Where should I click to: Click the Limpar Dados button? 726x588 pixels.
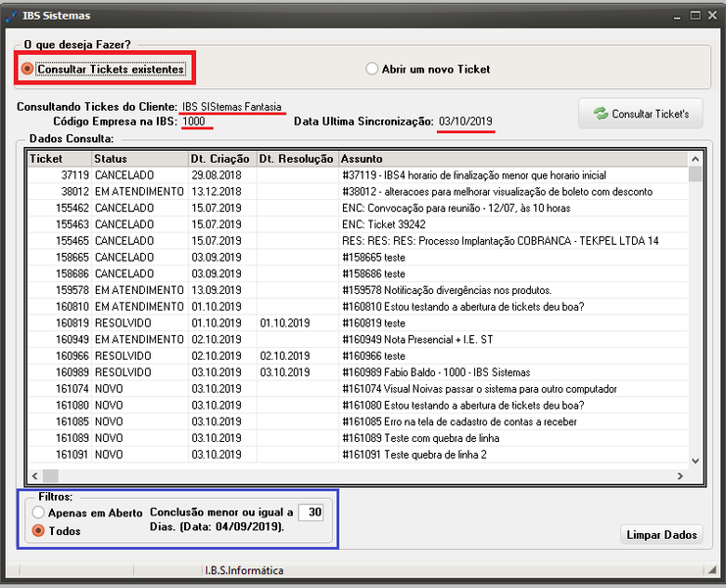point(661,535)
